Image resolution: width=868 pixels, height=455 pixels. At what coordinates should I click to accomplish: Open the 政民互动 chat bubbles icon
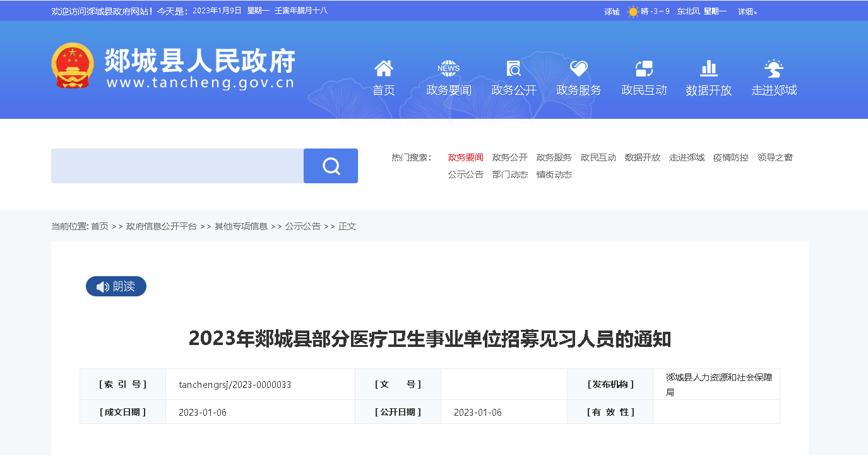pyautogui.click(x=644, y=68)
